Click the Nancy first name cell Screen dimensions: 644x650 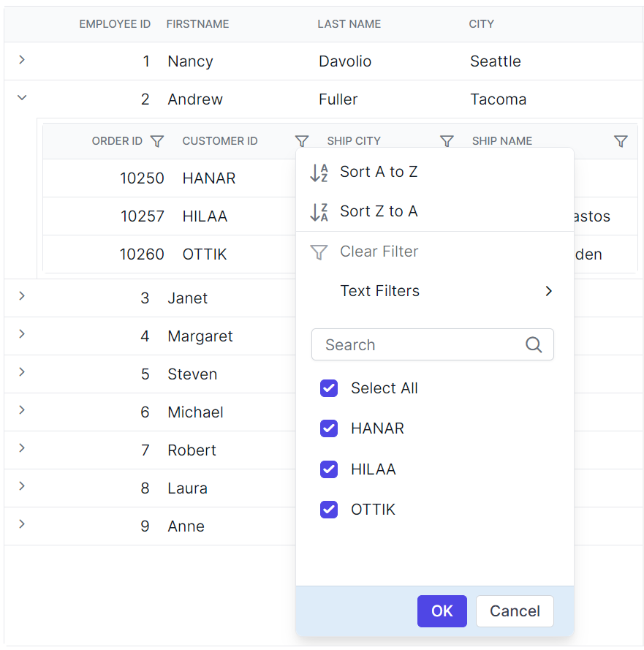tap(190, 61)
